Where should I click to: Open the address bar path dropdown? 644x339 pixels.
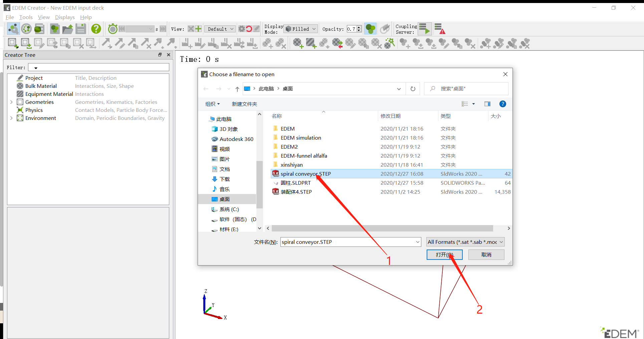coord(399,89)
